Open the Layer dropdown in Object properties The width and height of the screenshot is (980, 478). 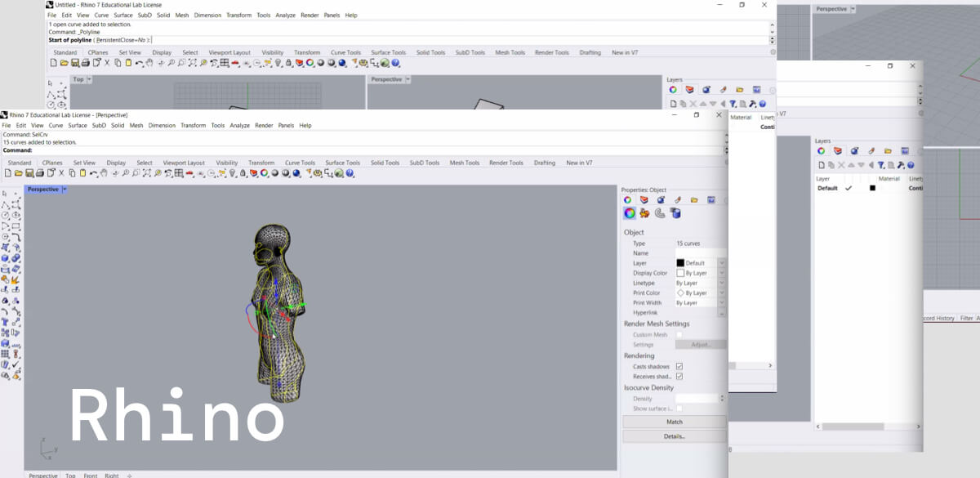click(721, 263)
